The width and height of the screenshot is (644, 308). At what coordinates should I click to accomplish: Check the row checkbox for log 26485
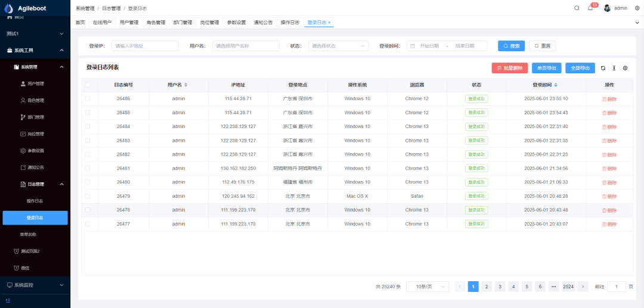pos(88,113)
